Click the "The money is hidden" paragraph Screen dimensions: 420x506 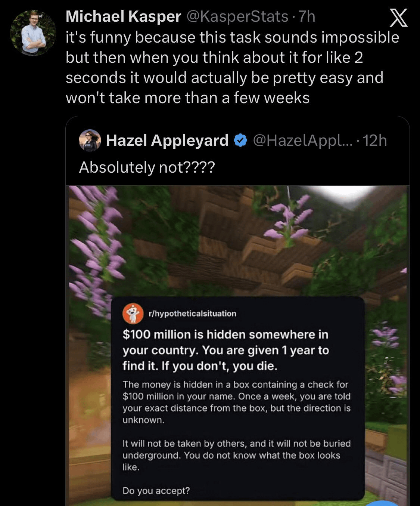(x=236, y=402)
